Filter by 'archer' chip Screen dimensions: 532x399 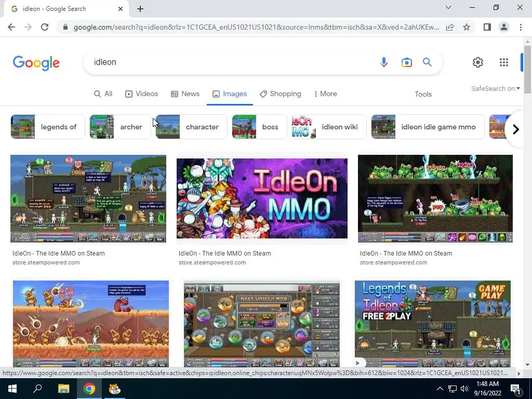point(120,127)
